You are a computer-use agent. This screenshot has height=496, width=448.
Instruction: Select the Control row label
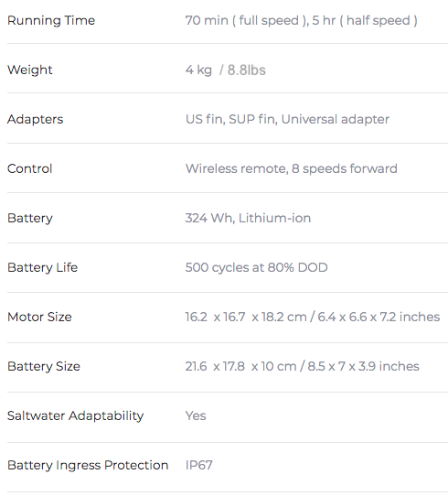pyautogui.click(x=29, y=168)
